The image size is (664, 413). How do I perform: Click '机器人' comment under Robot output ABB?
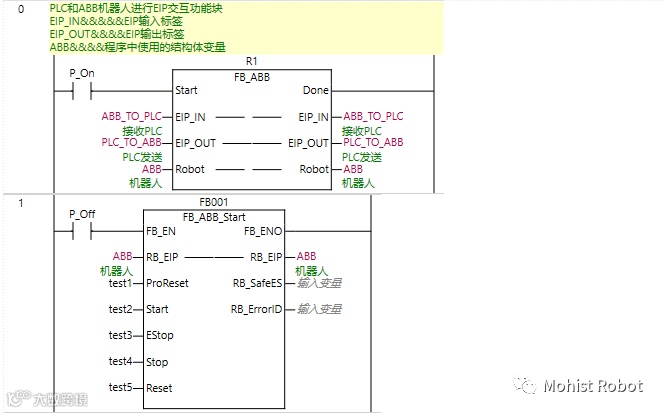[358, 183]
